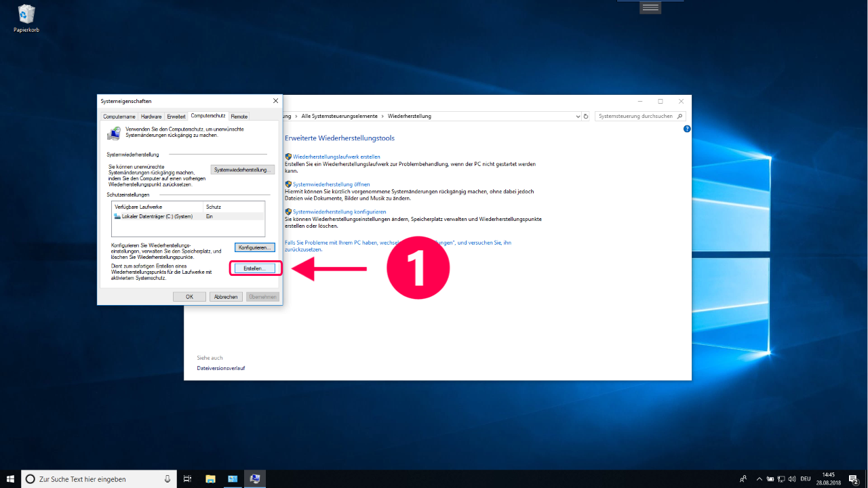
Task: Click the battery power tray icon
Action: 771,479
